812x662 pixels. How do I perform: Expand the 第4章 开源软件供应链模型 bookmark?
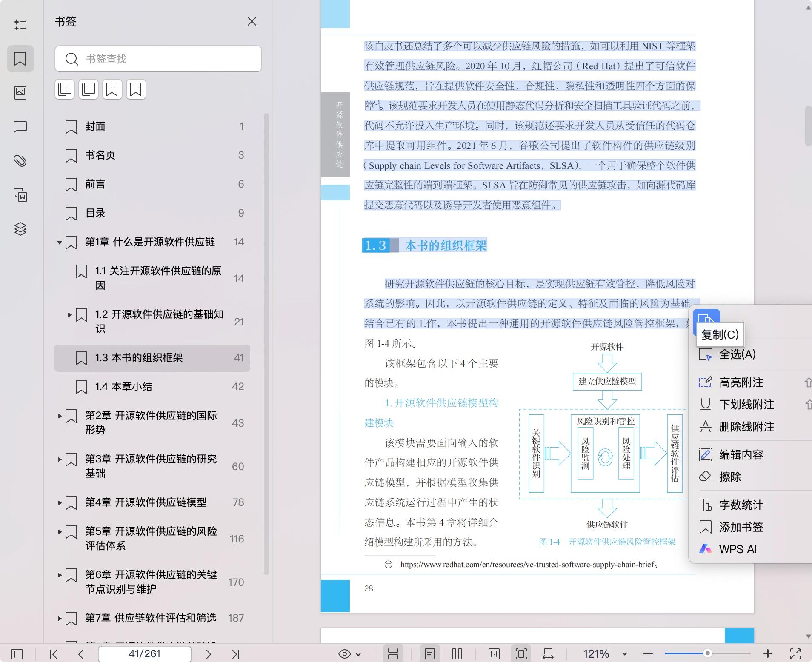(x=60, y=503)
